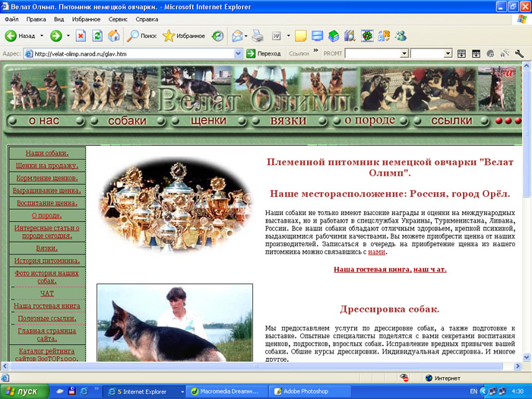Click the 'ссылки' banner button
Image resolution: width=532 pixels, height=399 pixels.
coord(451,120)
